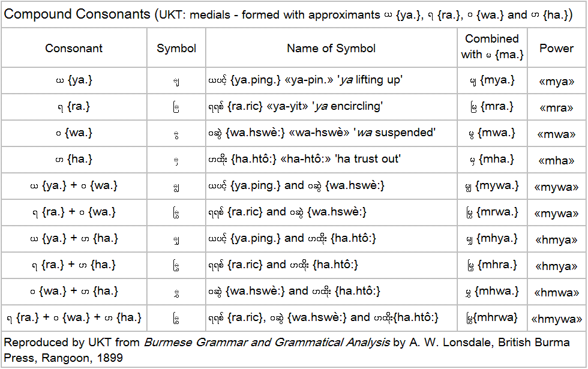588x369 pixels.
Task: Click the ha-htô symbol glyph in the {ha.} row
Action: coord(176,161)
